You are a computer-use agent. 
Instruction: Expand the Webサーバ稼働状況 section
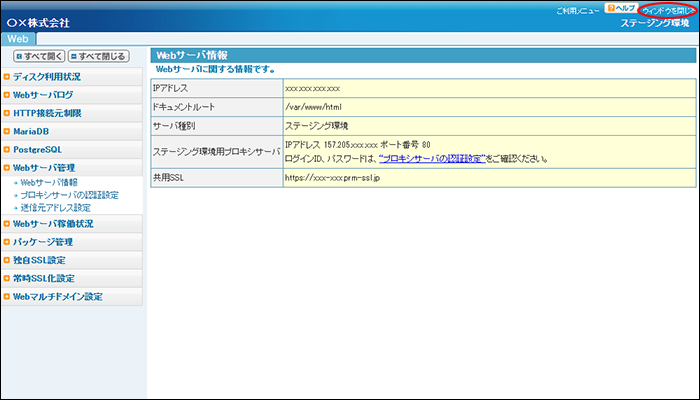click(x=58, y=224)
